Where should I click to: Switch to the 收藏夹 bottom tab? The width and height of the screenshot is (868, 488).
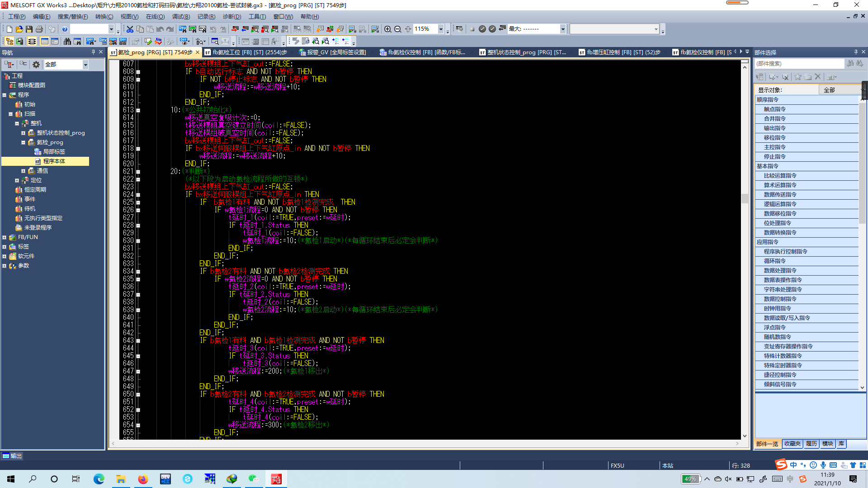click(792, 444)
